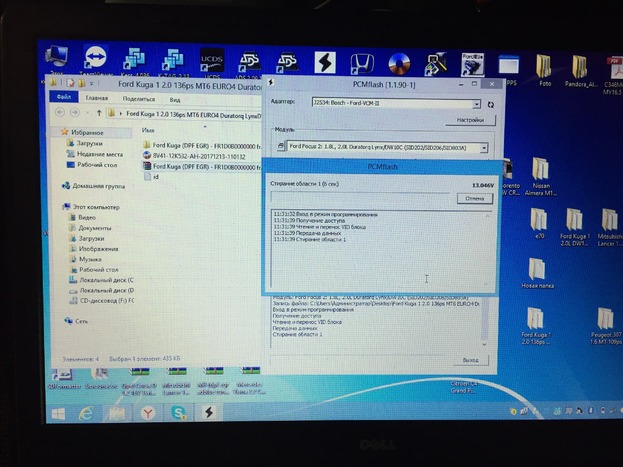Switch to the Вид ribbon tab
The width and height of the screenshot is (623, 467).
[175, 99]
